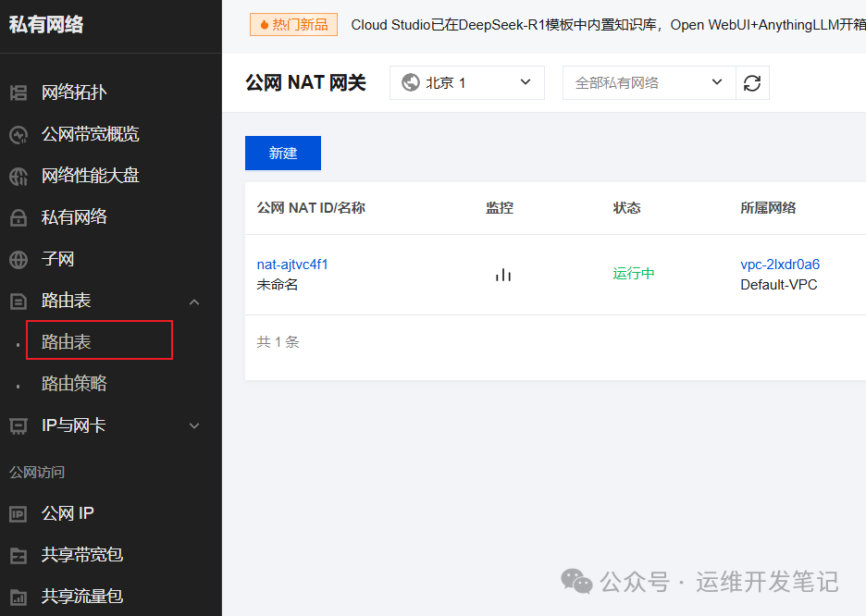The width and height of the screenshot is (866, 616).
Task: Collapse the 路由表 sidebar section
Action: click(x=193, y=301)
